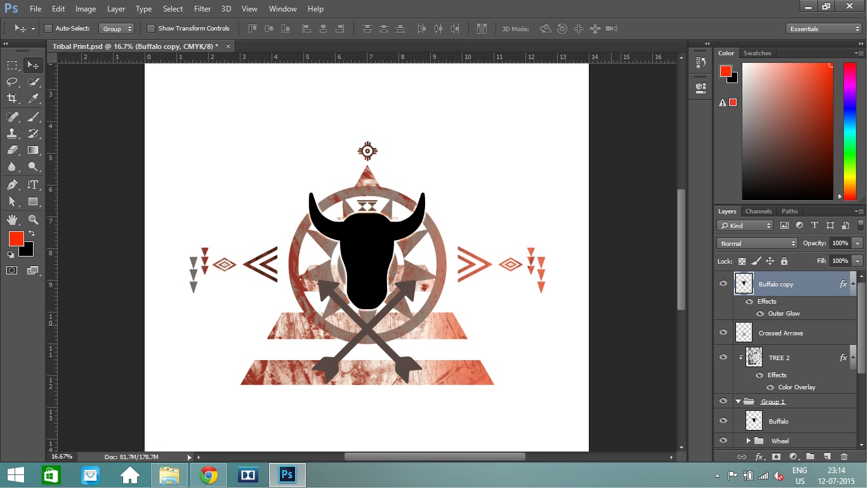Switch to the Swatches tab
The height and width of the screenshot is (489, 868).
tap(757, 53)
